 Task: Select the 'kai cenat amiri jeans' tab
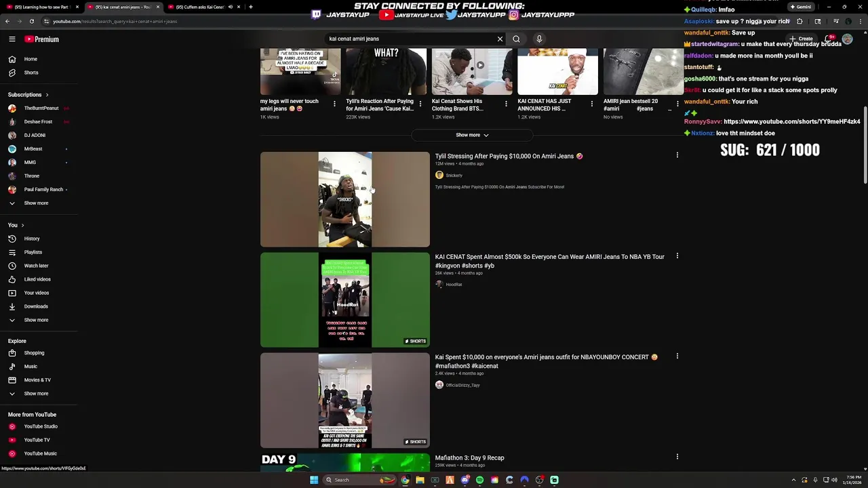(122, 7)
